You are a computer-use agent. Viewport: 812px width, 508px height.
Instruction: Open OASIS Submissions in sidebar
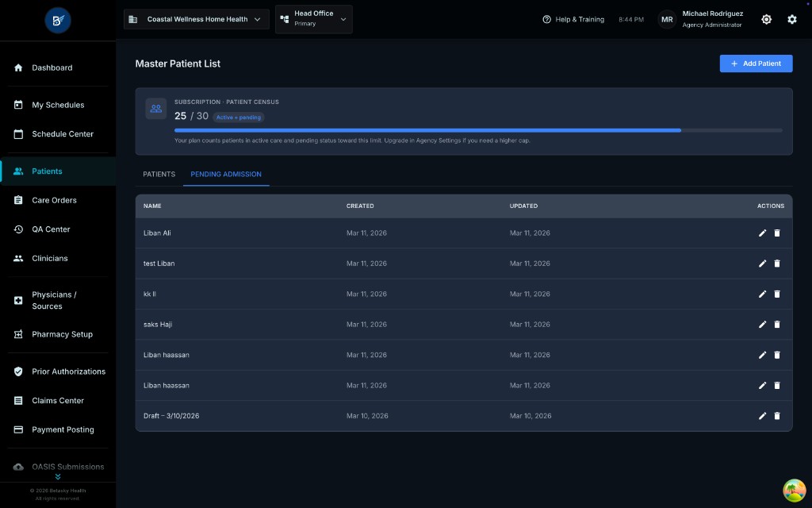[58, 467]
